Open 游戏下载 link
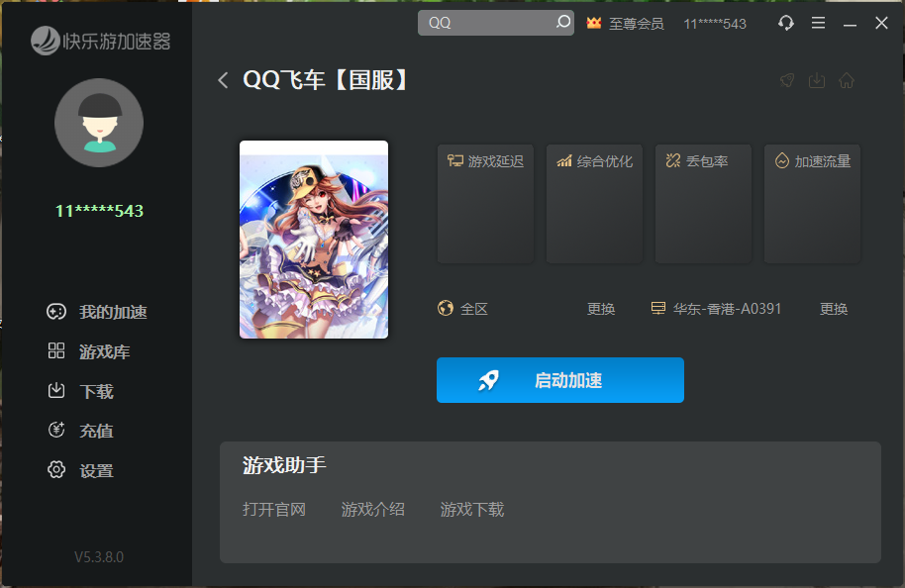 point(472,510)
